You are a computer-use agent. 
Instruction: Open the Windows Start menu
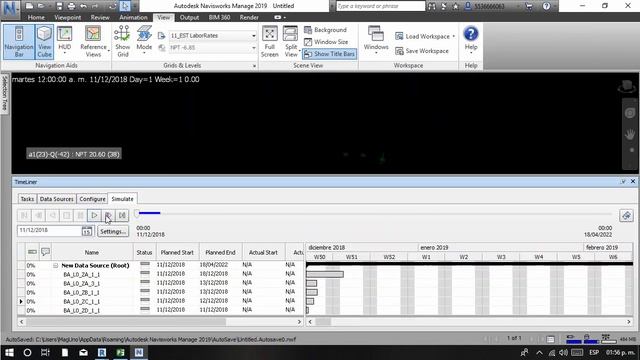click(x=9, y=352)
